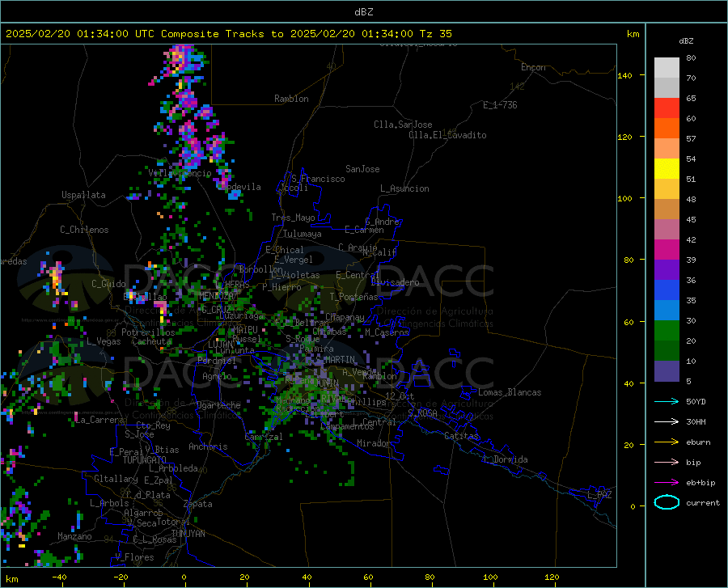Click the 'S_Francisco' map label
The image size is (728, 588).
point(318,179)
